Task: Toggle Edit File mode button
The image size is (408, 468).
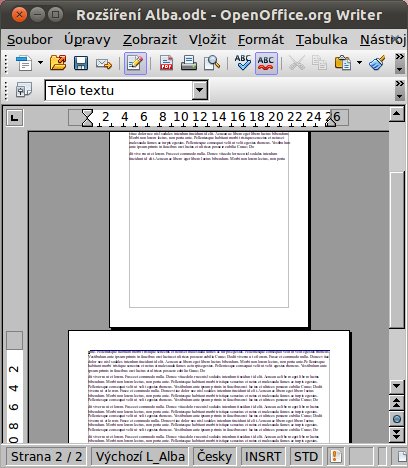Action: 135,63
